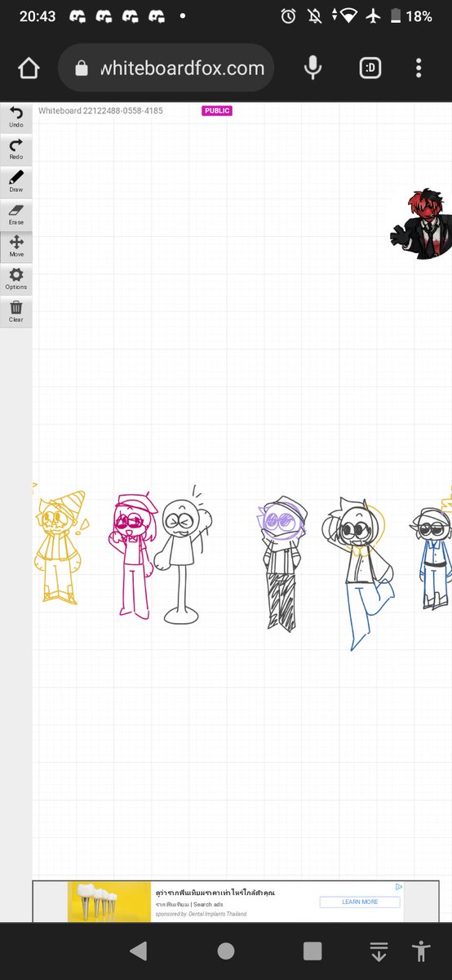Click the red-haired character avatar image

(x=421, y=224)
